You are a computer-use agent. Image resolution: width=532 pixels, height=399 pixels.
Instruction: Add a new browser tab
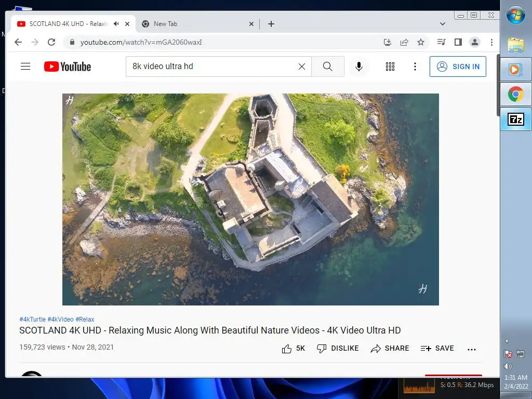pyautogui.click(x=271, y=24)
